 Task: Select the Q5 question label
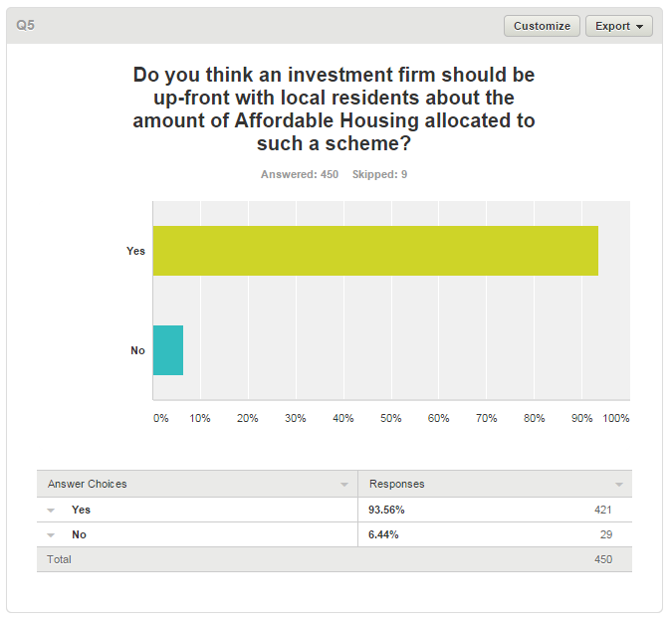click(25, 25)
